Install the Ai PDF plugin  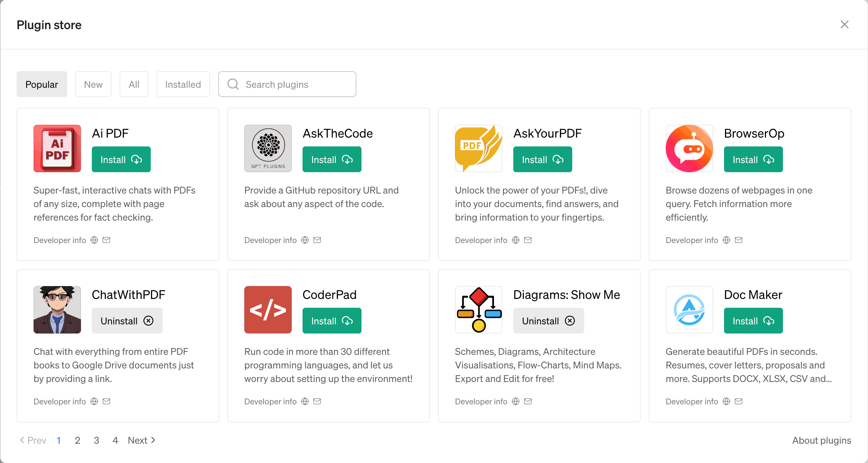121,159
